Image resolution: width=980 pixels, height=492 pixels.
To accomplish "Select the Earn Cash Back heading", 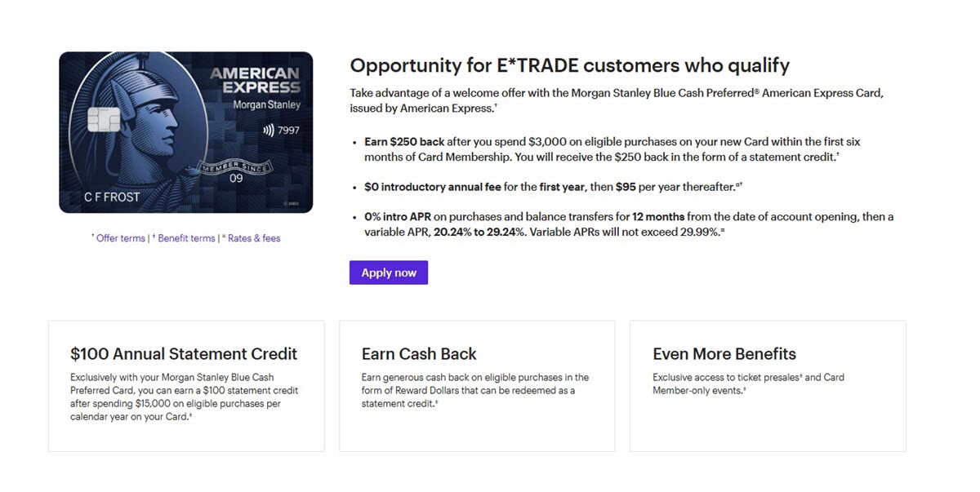I will click(419, 354).
